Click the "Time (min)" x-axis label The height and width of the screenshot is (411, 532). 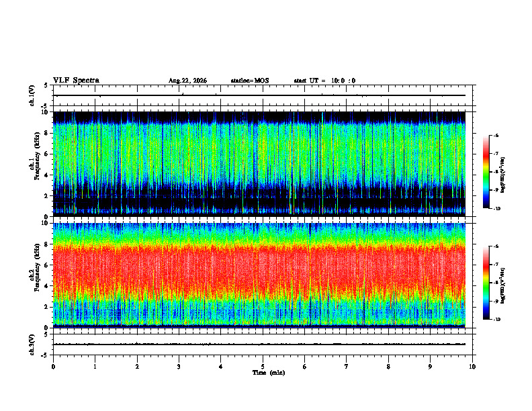tap(269, 373)
